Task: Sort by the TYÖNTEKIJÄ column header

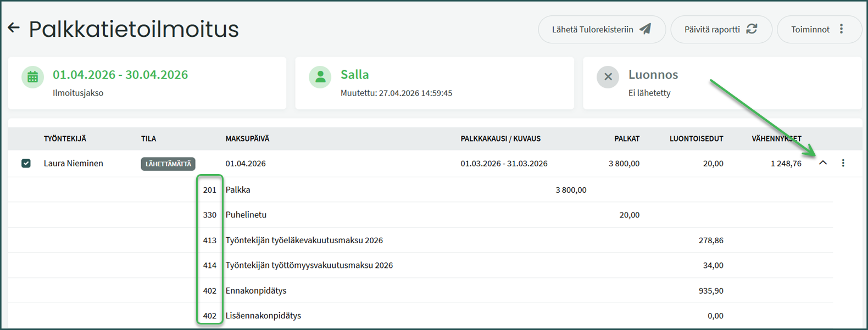Action: pyautogui.click(x=65, y=139)
